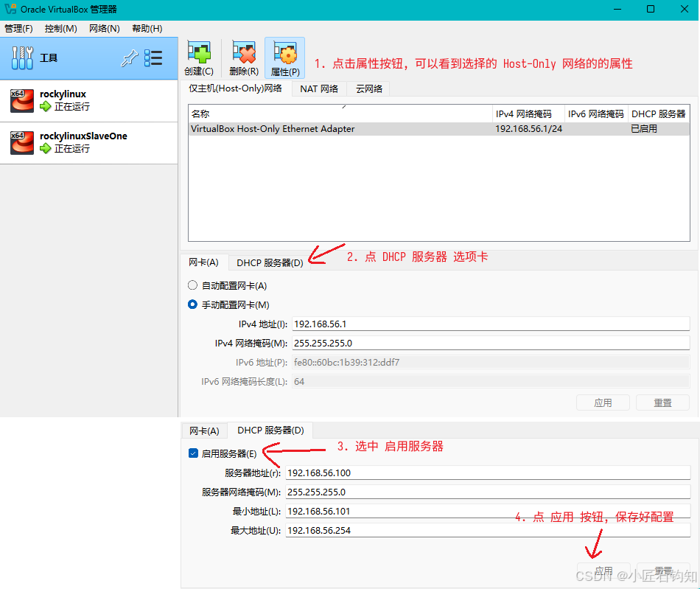Select manual adapter configuration radio

192,304
